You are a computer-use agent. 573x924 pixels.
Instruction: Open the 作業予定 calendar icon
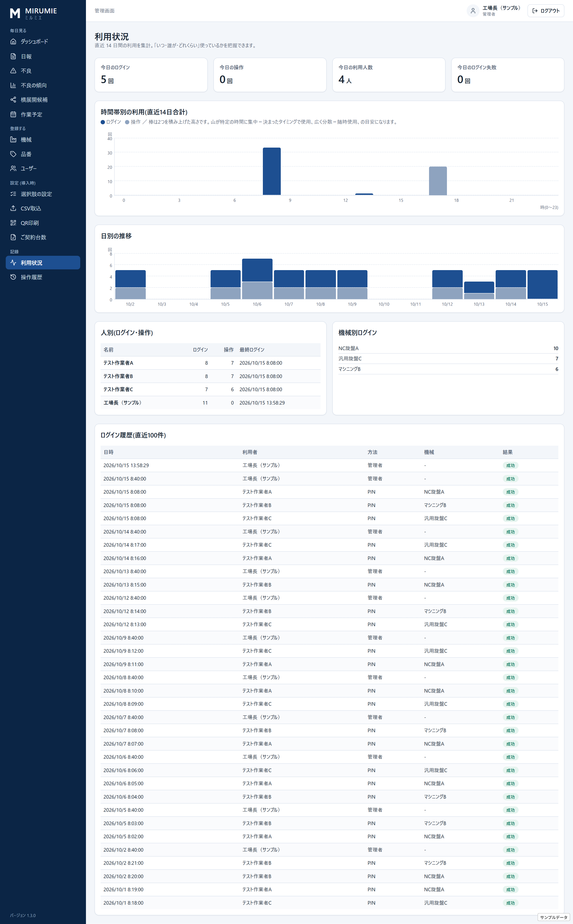coord(13,114)
